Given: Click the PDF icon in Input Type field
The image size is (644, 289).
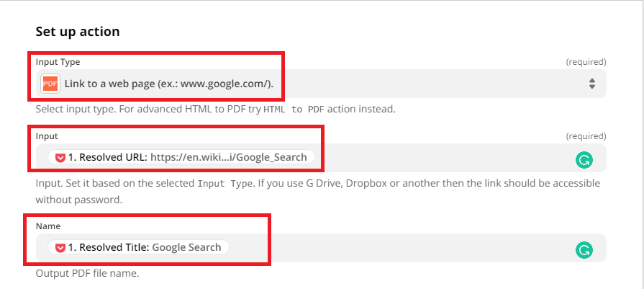Looking at the screenshot, I should [x=50, y=84].
